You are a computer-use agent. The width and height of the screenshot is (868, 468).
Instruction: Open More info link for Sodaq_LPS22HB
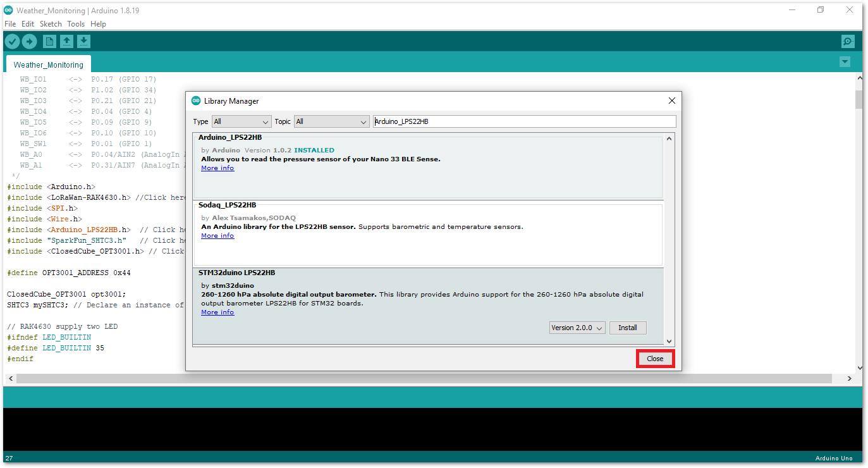(x=217, y=236)
